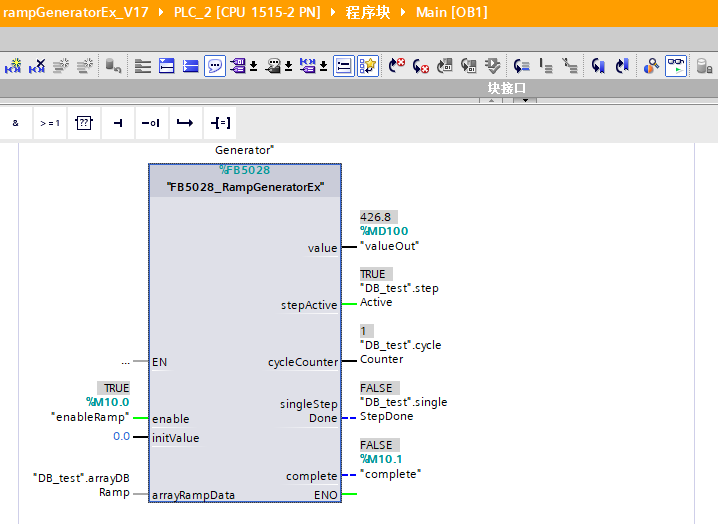Click the "complete" output tag
Screen dimensions: 718x524
tap(391, 474)
